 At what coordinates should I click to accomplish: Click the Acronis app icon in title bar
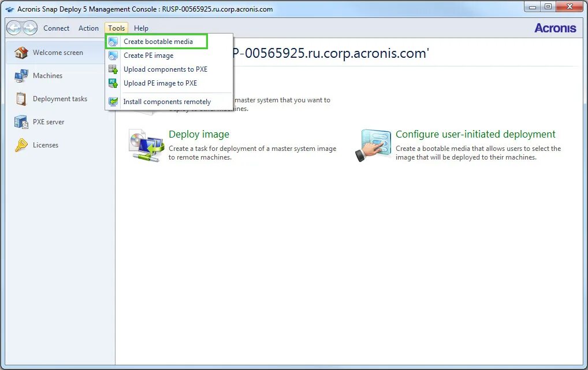pyautogui.click(x=10, y=9)
